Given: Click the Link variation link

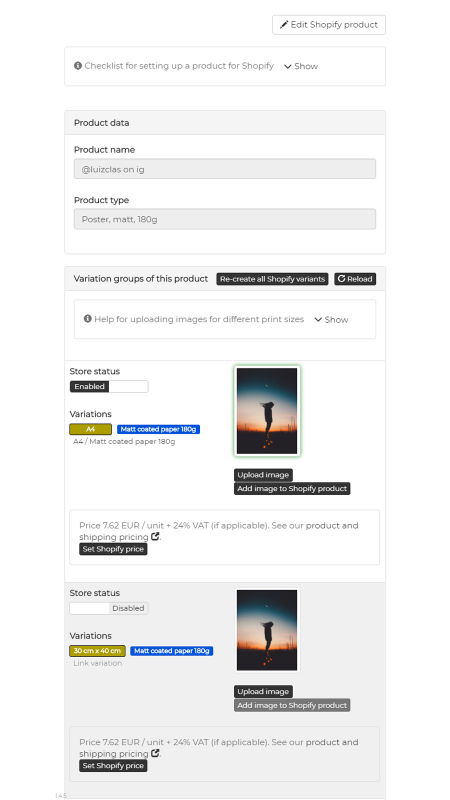Looking at the screenshot, I should click(97, 663).
